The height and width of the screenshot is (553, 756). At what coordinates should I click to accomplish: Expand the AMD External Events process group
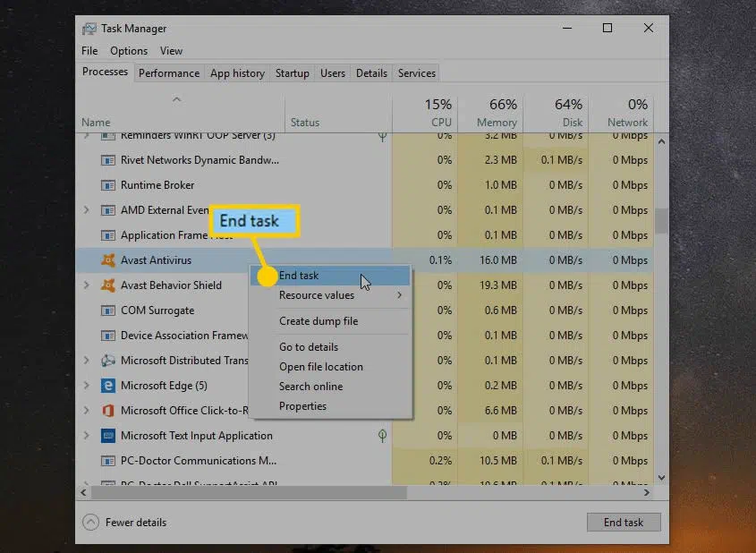tap(86, 210)
